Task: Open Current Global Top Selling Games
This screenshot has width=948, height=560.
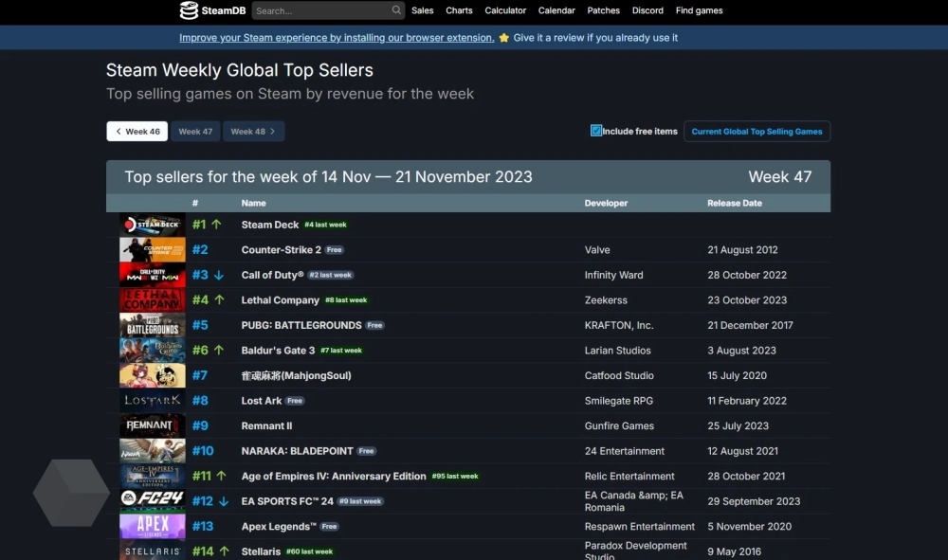Action: tap(757, 132)
